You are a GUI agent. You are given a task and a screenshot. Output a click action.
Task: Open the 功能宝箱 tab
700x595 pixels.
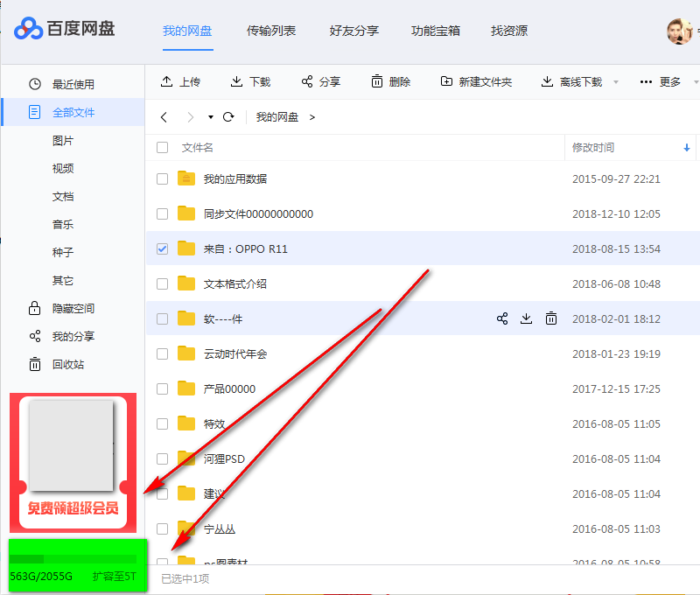[x=436, y=31]
